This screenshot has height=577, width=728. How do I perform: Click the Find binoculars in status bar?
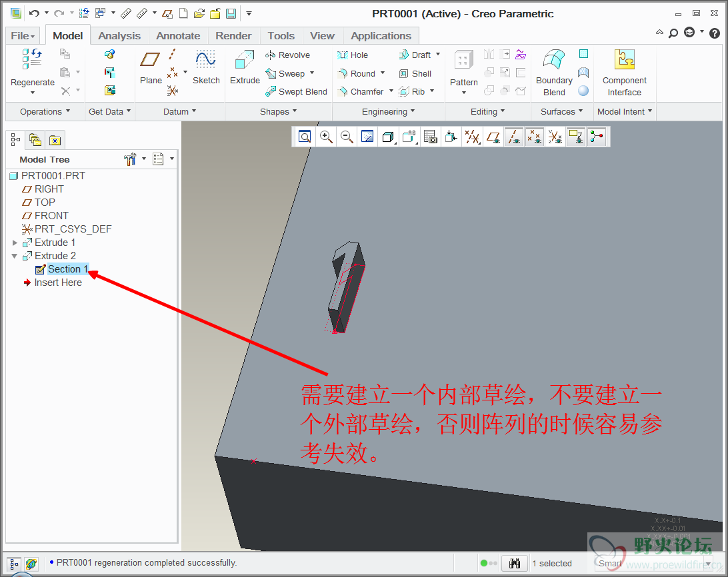[515, 564]
